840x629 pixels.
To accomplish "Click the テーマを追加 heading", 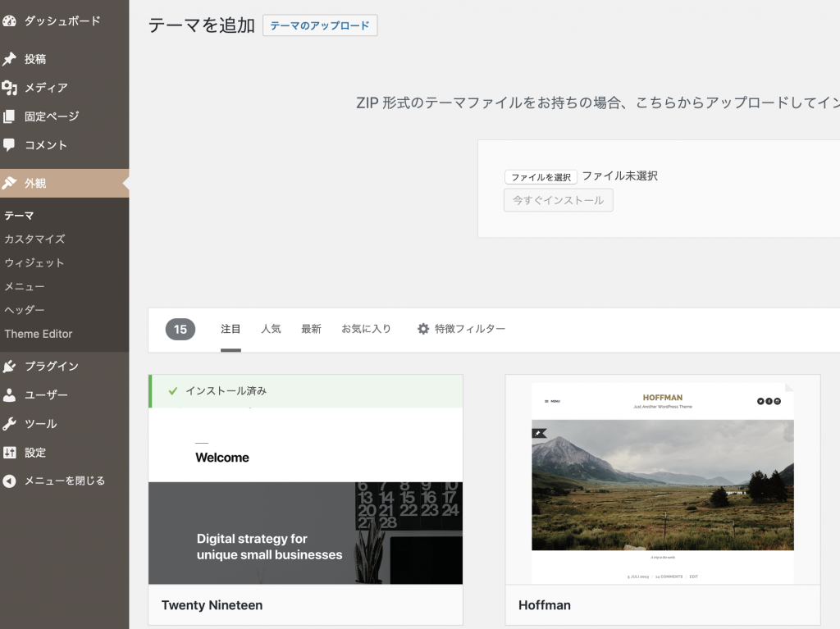I will (202, 25).
